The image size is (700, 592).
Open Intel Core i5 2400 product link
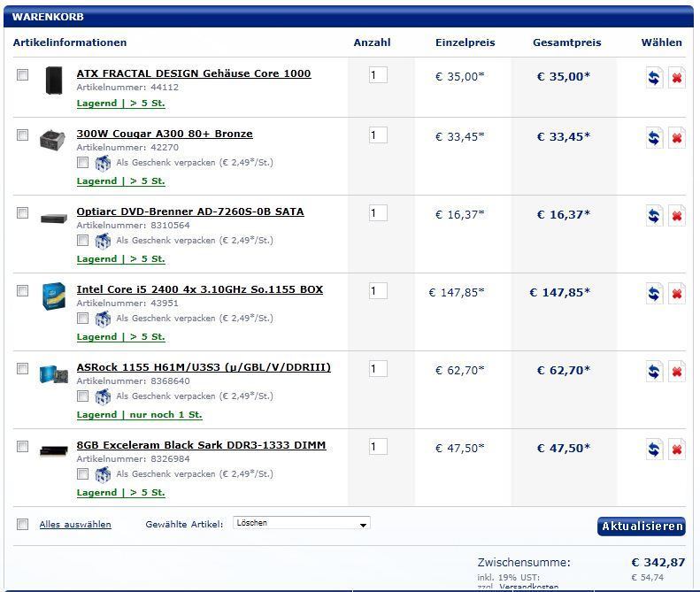click(199, 289)
